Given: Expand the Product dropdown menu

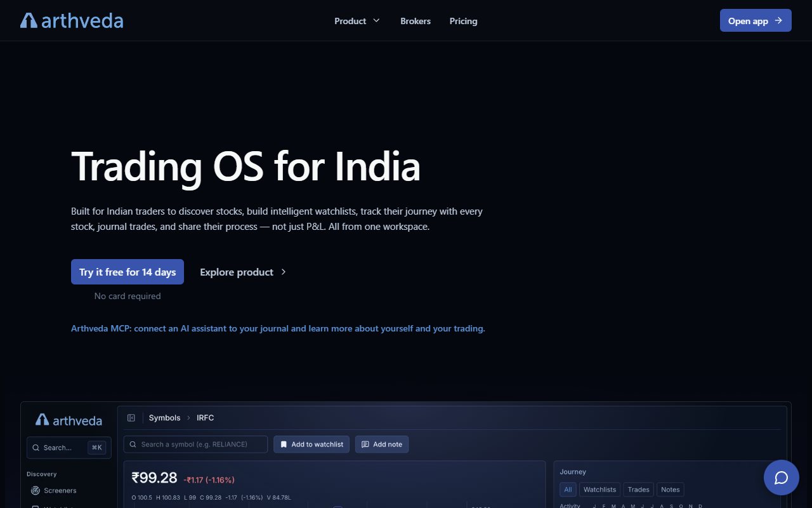Looking at the screenshot, I should click(x=357, y=21).
